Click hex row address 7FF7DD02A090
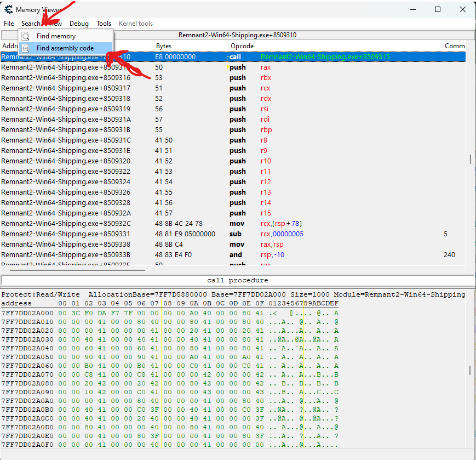The width and height of the screenshot is (476, 460). pyautogui.click(x=27, y=392)
